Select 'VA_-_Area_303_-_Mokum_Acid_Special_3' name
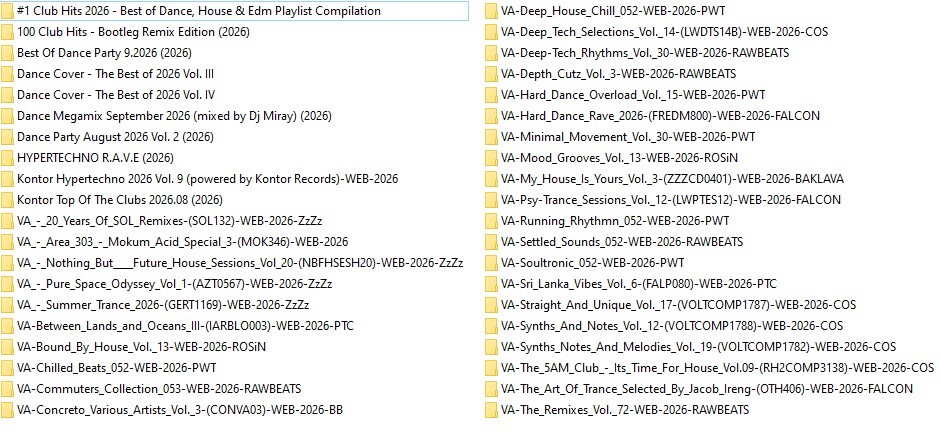The width and height of the screenshot is (941, 438). (x=182, y=242)
